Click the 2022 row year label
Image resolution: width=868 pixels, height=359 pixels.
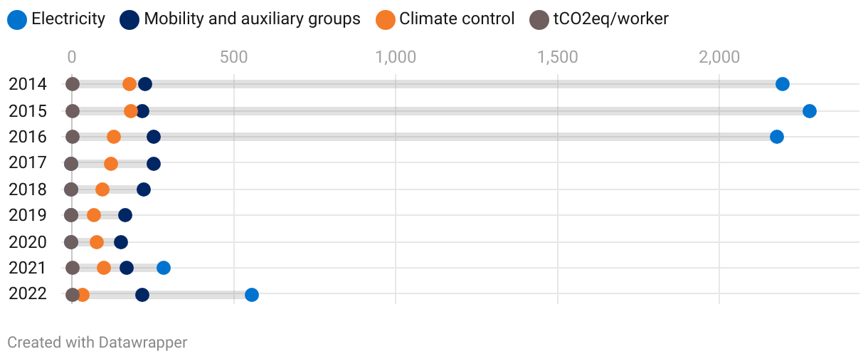[x=28, y=294]
